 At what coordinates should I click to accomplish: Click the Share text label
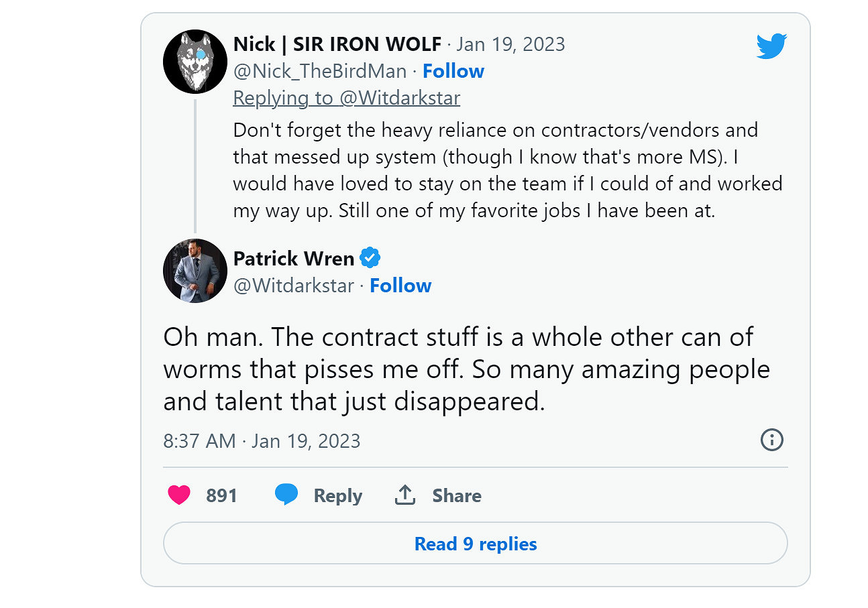point(457,496)
